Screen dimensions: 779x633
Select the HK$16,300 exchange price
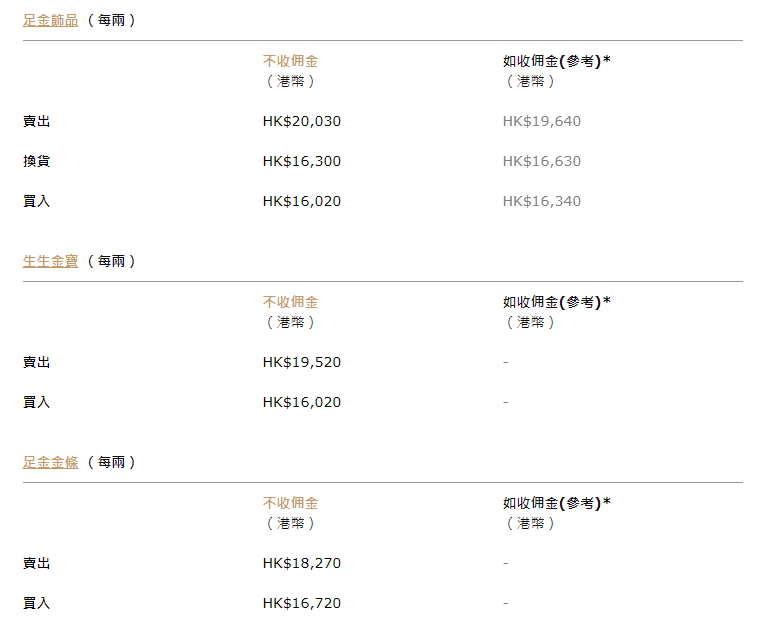pyautogui.click(x=302, y=161)
